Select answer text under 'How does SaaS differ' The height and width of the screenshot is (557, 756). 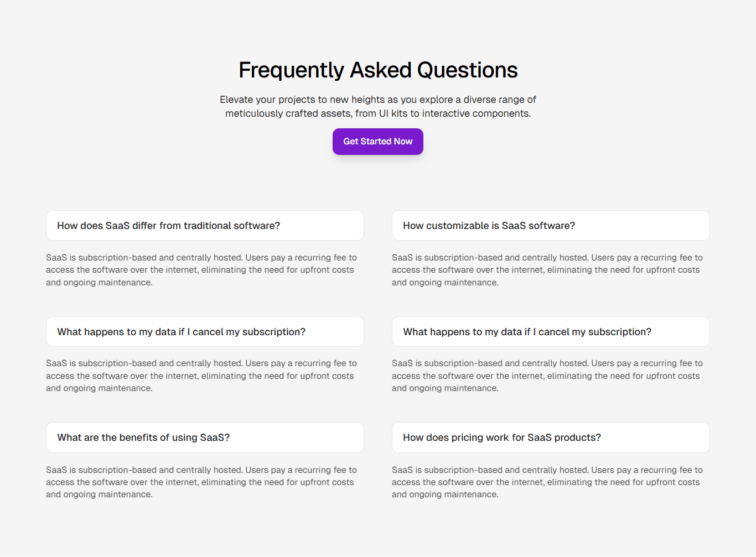pyautogui.click(x=201, y=270)
